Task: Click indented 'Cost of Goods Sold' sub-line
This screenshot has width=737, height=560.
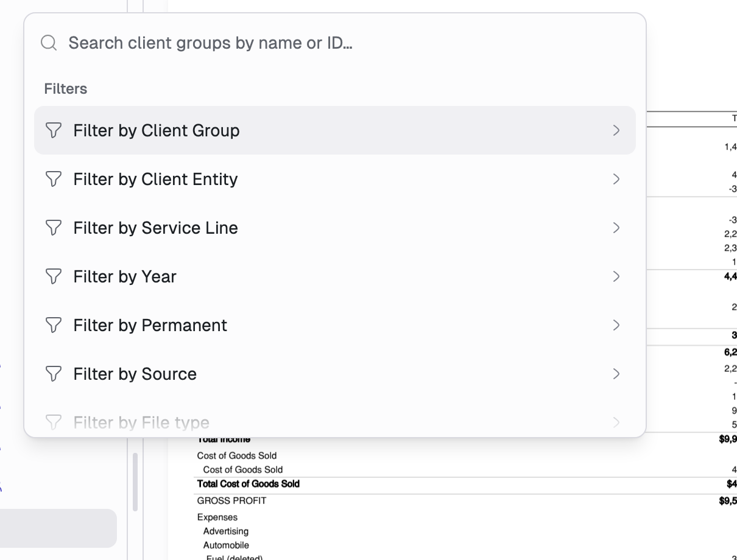Action: click(243, 469)
